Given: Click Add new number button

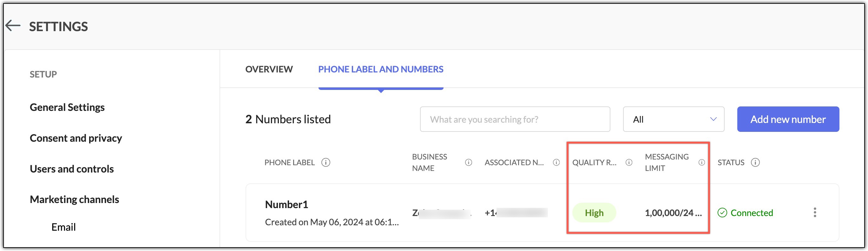Looking at the screenshot, I should coord(788,119).
